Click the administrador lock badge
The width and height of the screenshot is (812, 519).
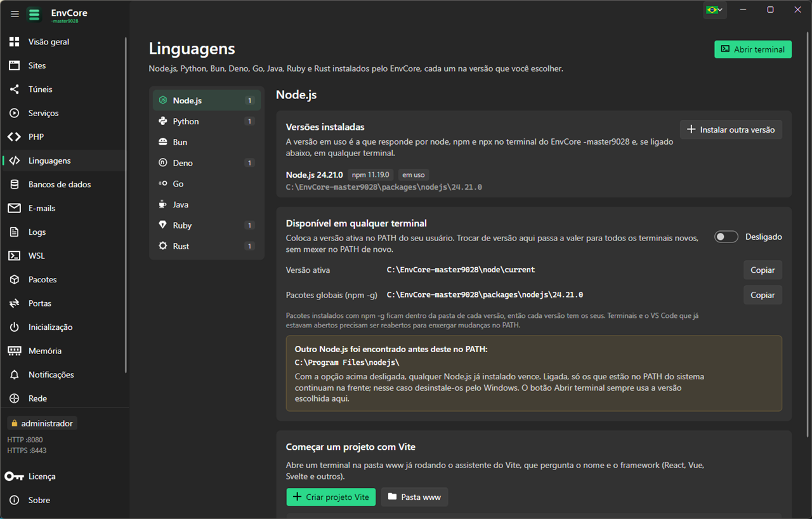pos(42,423)
